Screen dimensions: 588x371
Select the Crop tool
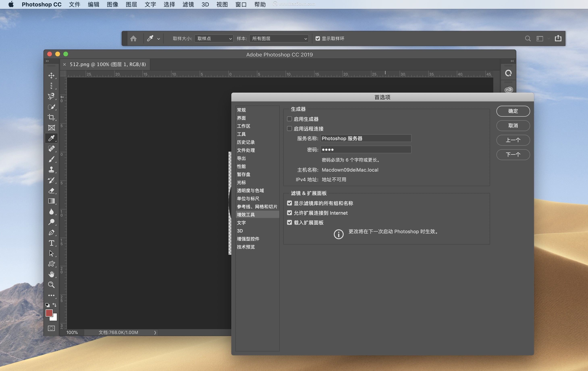click(x=51, y=117)
